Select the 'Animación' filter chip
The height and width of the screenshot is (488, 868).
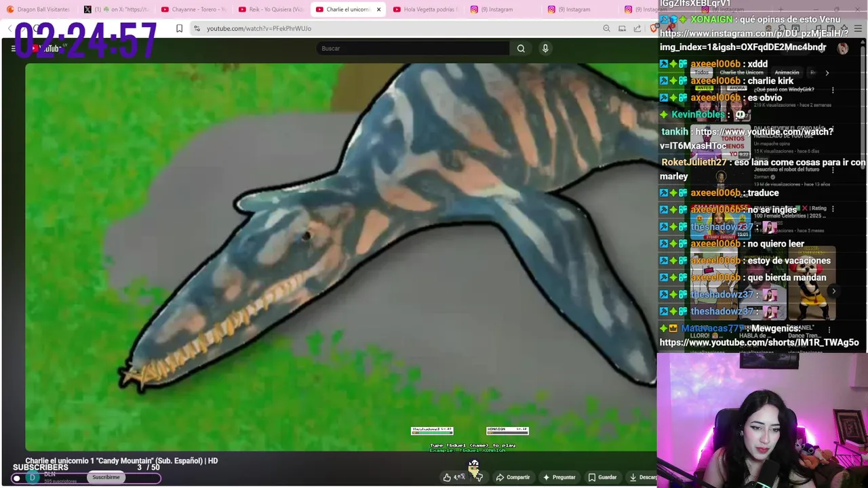(x=787, y=73)
